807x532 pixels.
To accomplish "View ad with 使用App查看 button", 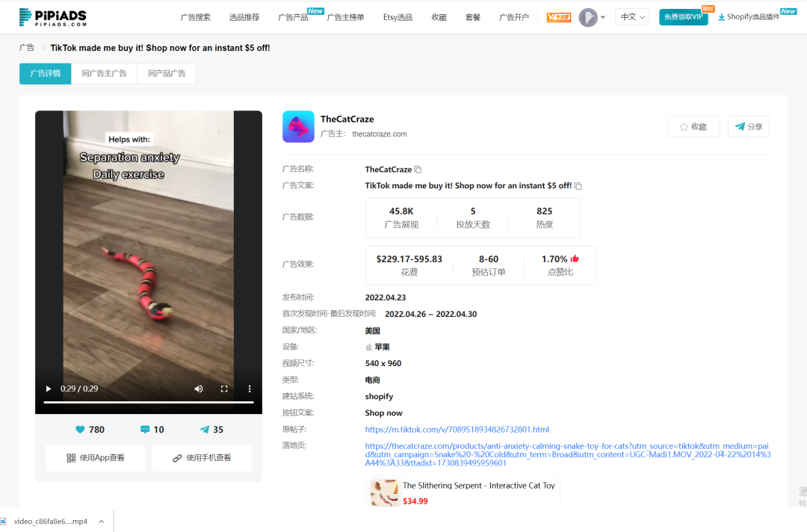I will 96,458.
